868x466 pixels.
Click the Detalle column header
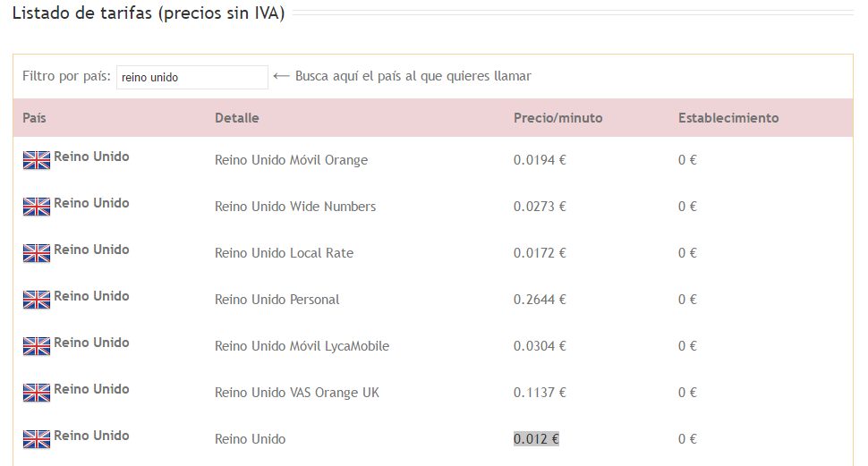click(237, 118)
